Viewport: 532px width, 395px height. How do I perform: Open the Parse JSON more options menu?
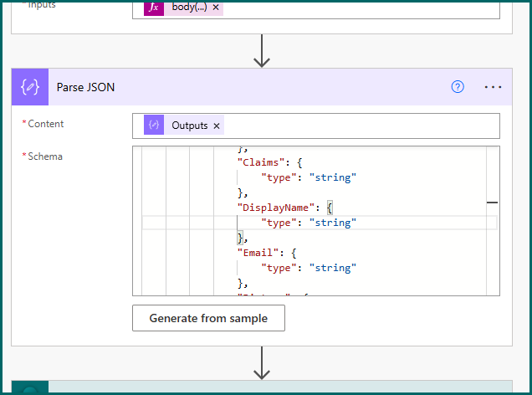click(493, 87)
